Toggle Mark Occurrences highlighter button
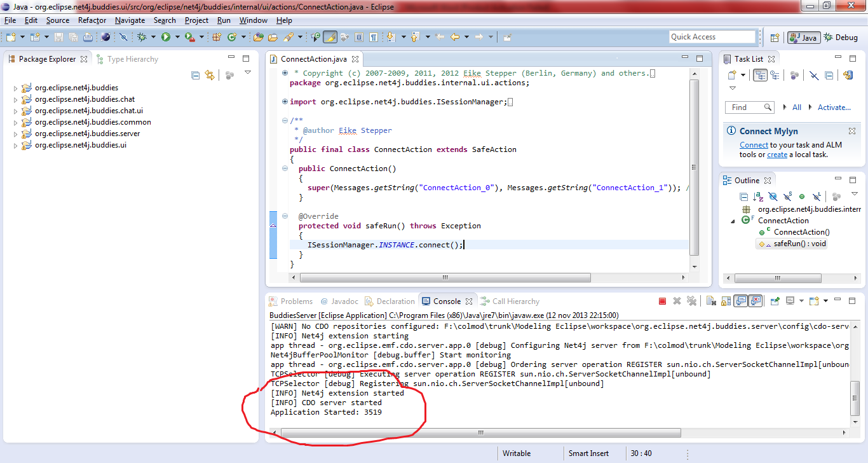This screenshot has height=463, width=868. click(x=330, y=37)
